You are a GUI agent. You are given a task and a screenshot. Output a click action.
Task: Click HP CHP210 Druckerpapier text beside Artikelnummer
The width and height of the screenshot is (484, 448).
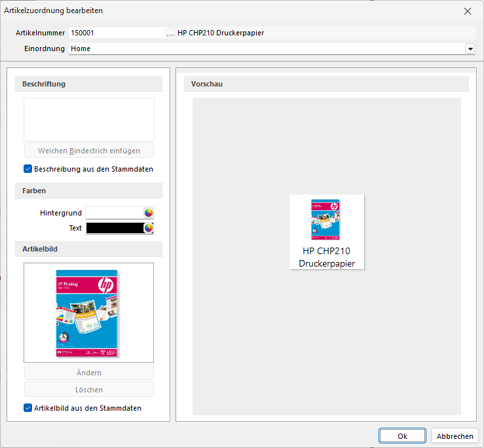(221, 33)
